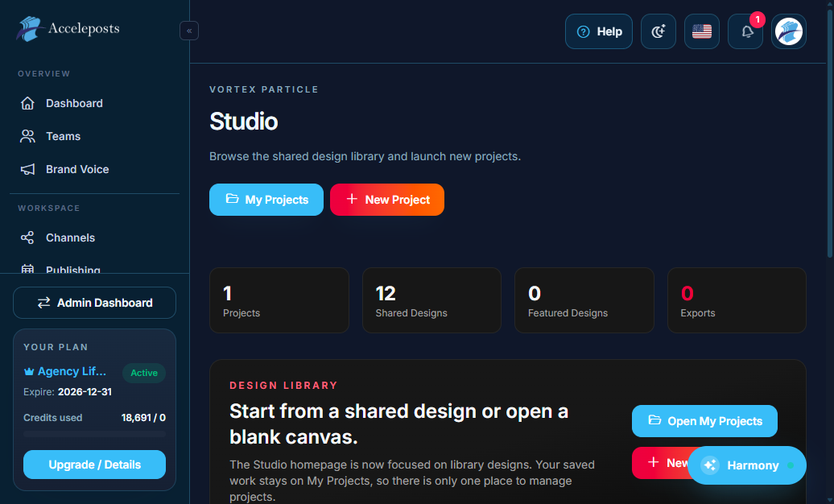The width and height of the screenshot is (834, 504).
Task: Click the Help button
Action: click(599, 31)
